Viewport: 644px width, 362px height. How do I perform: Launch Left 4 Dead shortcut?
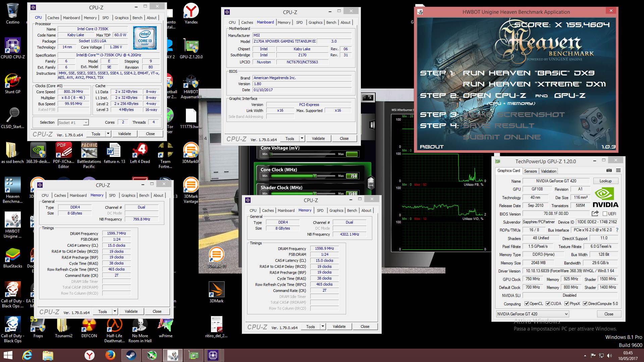click(140, 153)
